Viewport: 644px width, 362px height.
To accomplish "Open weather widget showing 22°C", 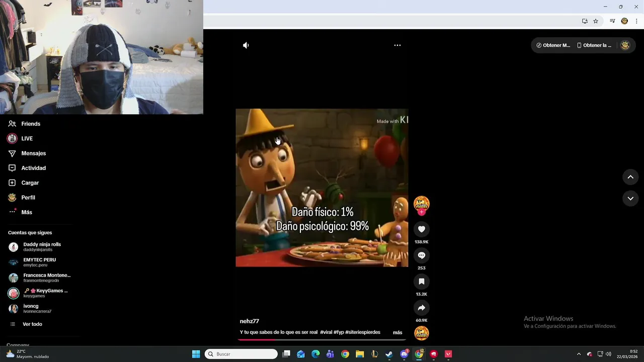I will coord(28,354).
